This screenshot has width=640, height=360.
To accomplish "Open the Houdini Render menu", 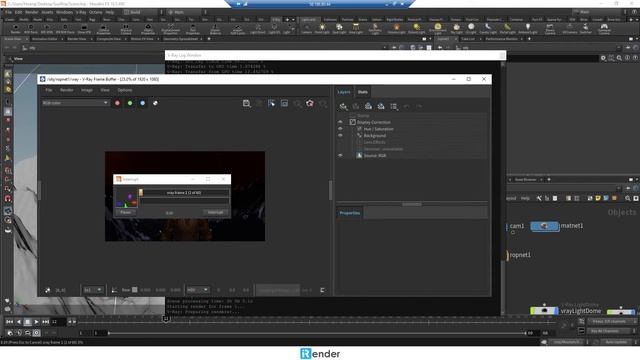I will [31, 12].
